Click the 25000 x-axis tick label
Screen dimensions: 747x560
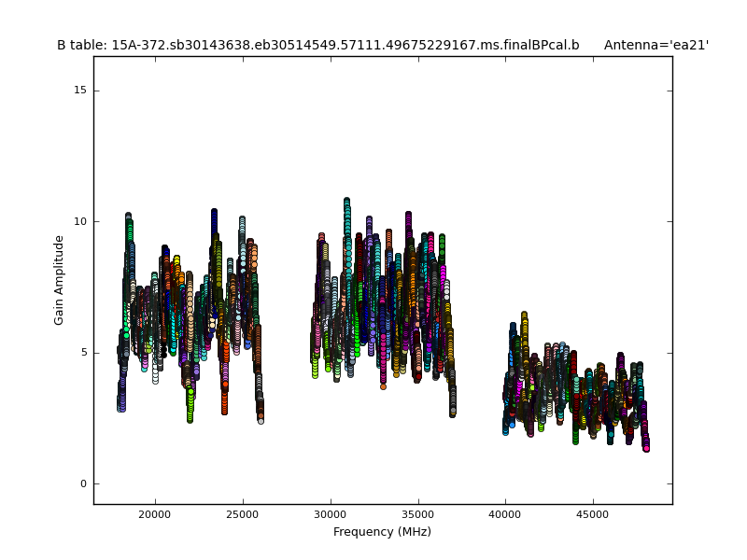coord(243,513)
